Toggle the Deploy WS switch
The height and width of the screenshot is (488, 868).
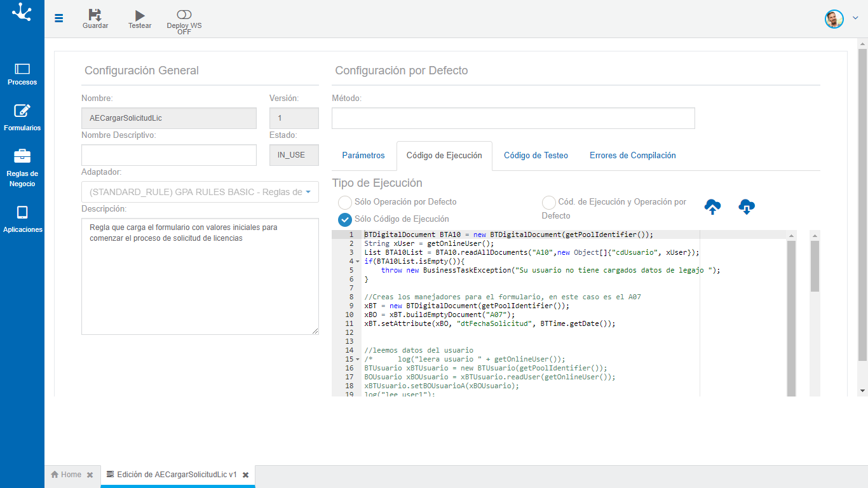[184, 15]
